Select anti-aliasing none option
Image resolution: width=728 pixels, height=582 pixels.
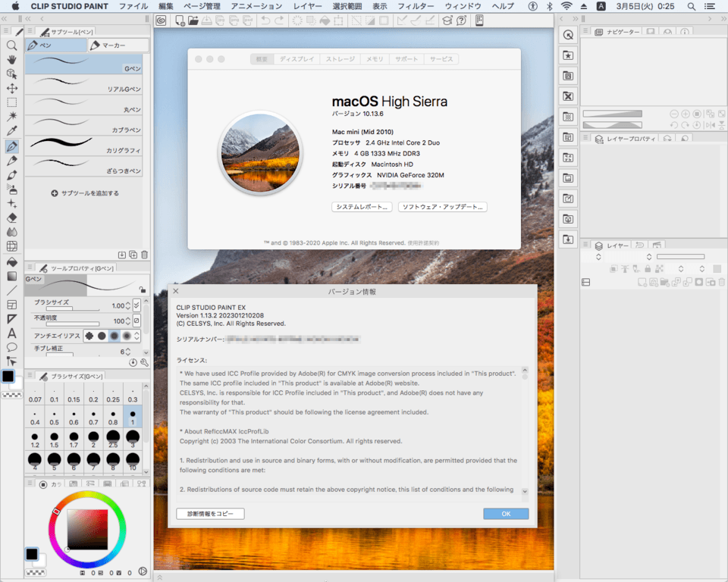(x=89, y=336)
